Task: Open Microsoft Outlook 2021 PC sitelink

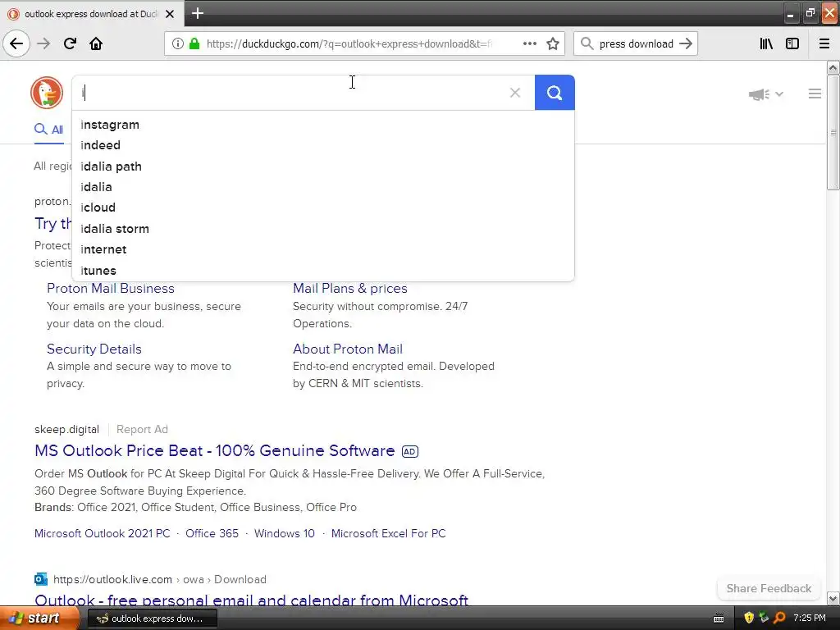Action: point(103,533)
